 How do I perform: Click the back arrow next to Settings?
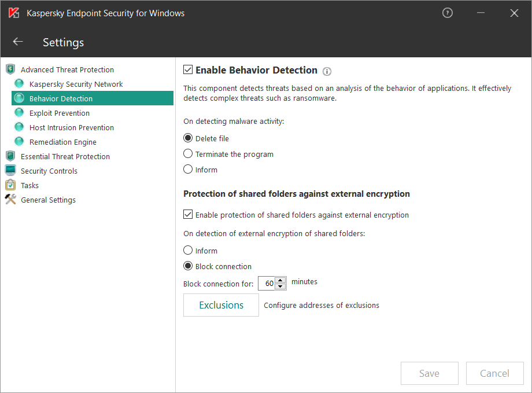(18, 42)
